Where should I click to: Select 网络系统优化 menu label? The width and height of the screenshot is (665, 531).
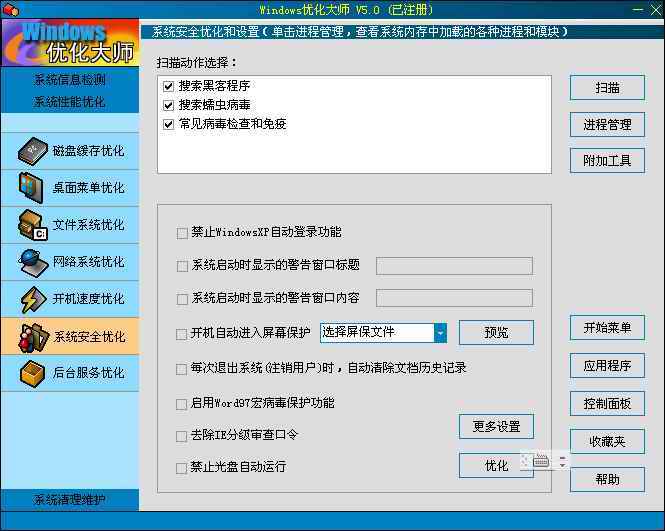[89, 262]
